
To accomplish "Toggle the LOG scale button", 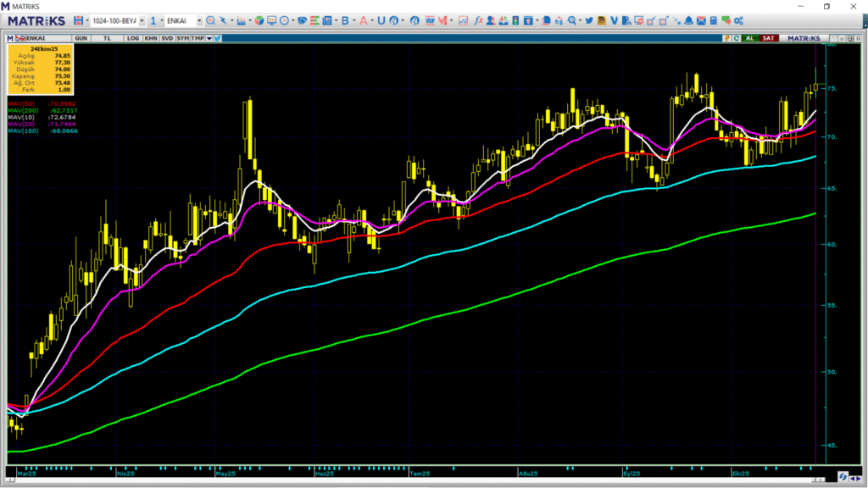I will pos(133,38).
